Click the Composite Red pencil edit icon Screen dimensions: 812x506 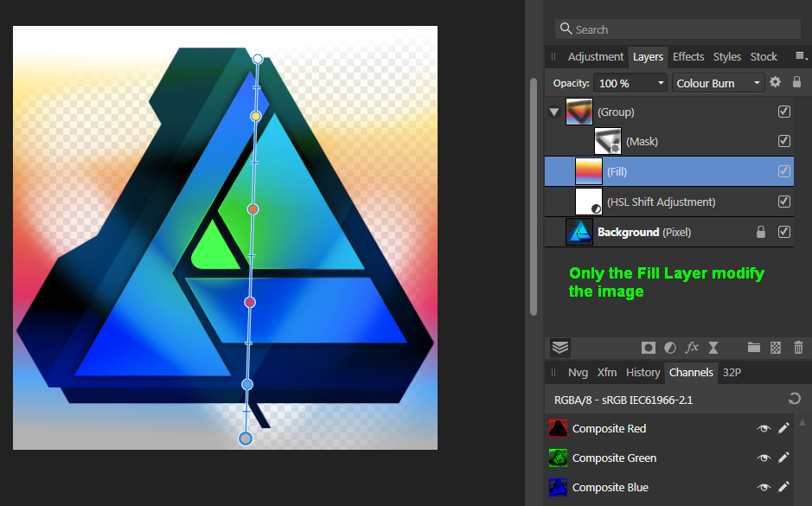pyautogui.click(x=783, y=428)
